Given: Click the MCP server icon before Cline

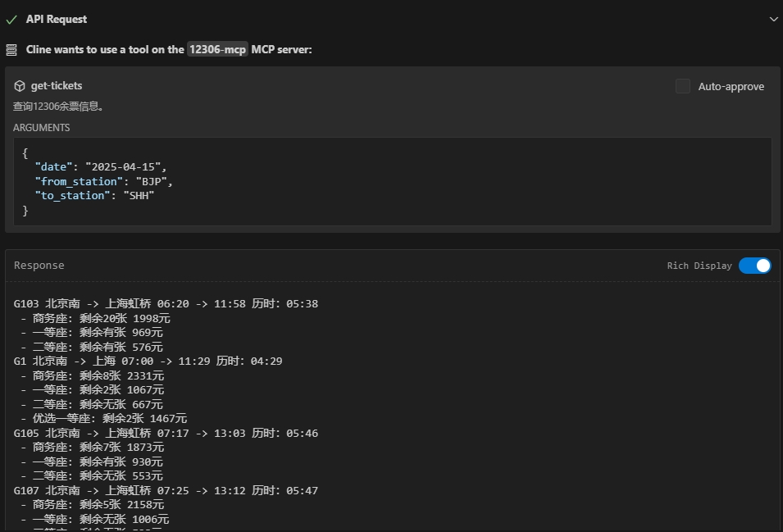Looking at the screenshot, I should point(11,50).
